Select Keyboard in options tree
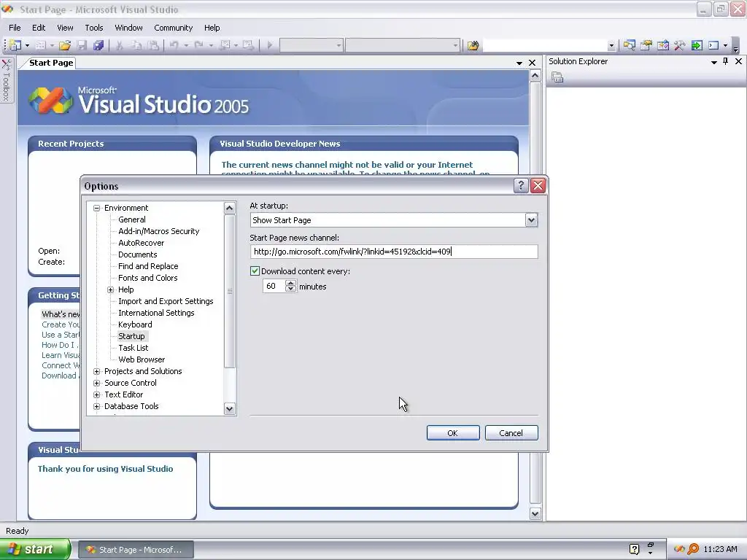 coord(135,324)
